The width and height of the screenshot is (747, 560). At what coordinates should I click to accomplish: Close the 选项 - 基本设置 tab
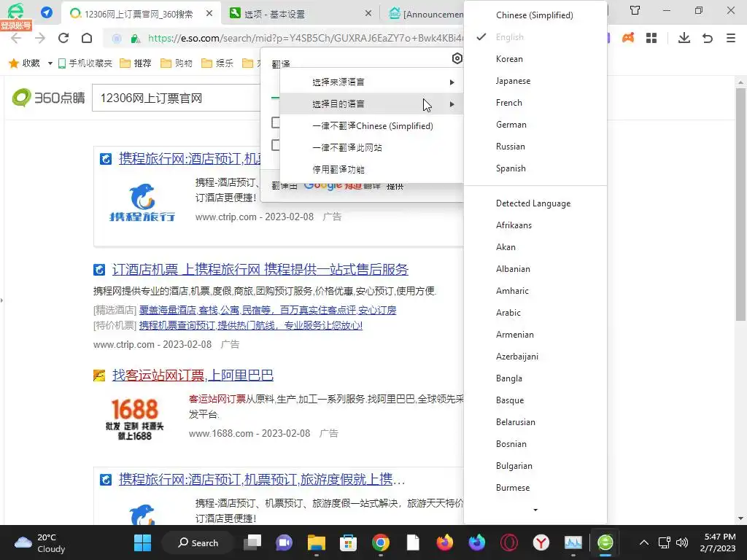[368, 13]
